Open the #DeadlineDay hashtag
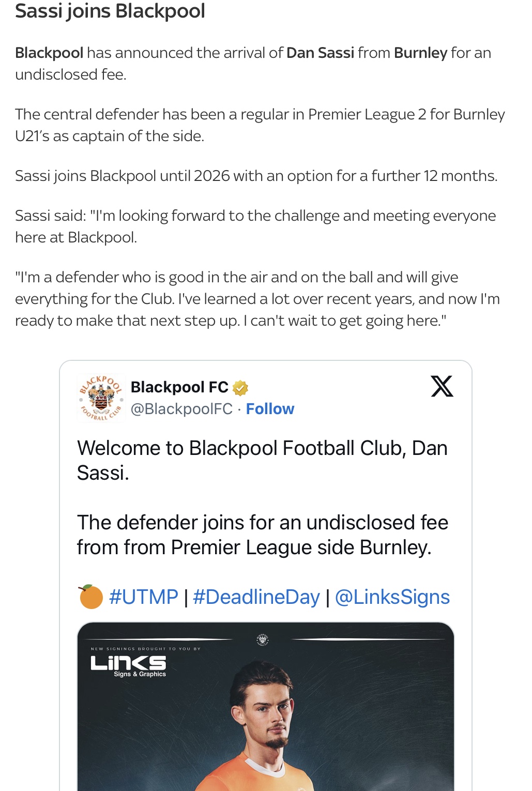This screenshot has height=791, width=532. pyautogui.click(x=256, y=597)
